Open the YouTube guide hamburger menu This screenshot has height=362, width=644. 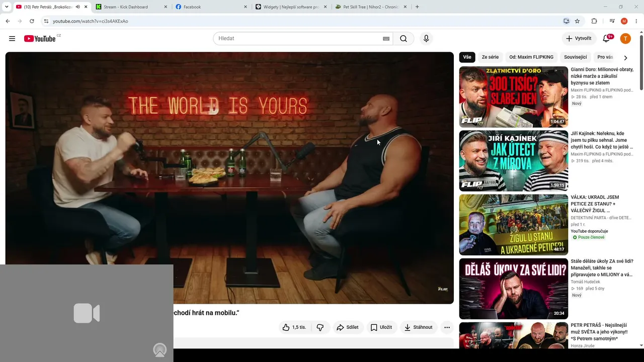point(12,39)
